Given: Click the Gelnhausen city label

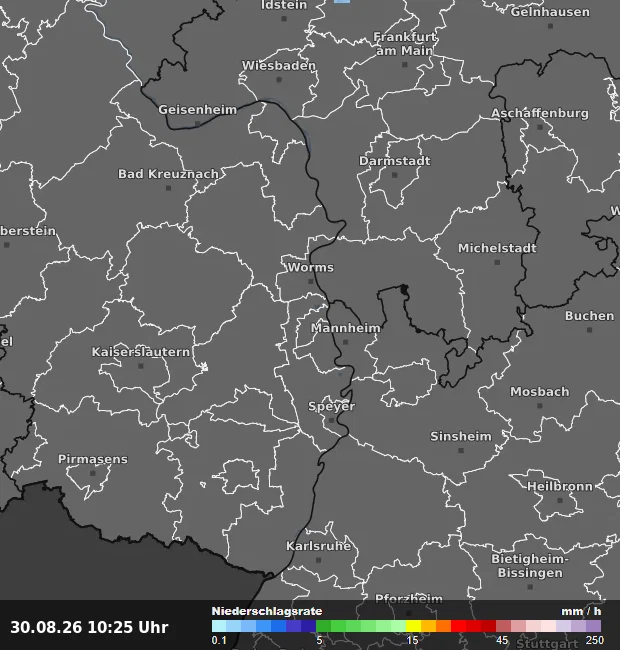Looking at the screenshot, I should point(550,12).
